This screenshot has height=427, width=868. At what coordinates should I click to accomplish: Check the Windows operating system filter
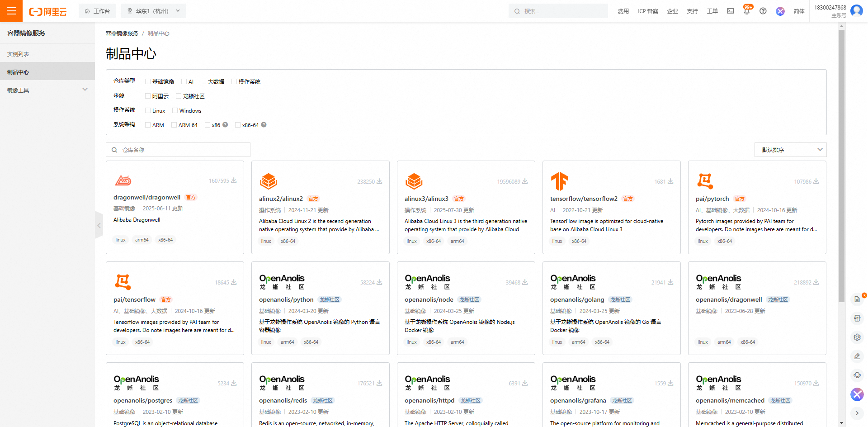[175, 110]
